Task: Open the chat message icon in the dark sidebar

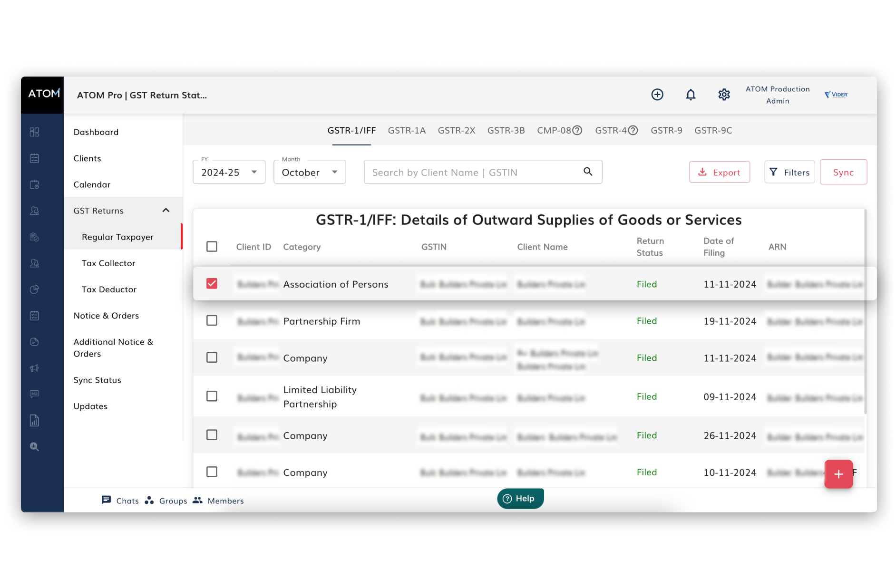Action: [x=34, y=394]
